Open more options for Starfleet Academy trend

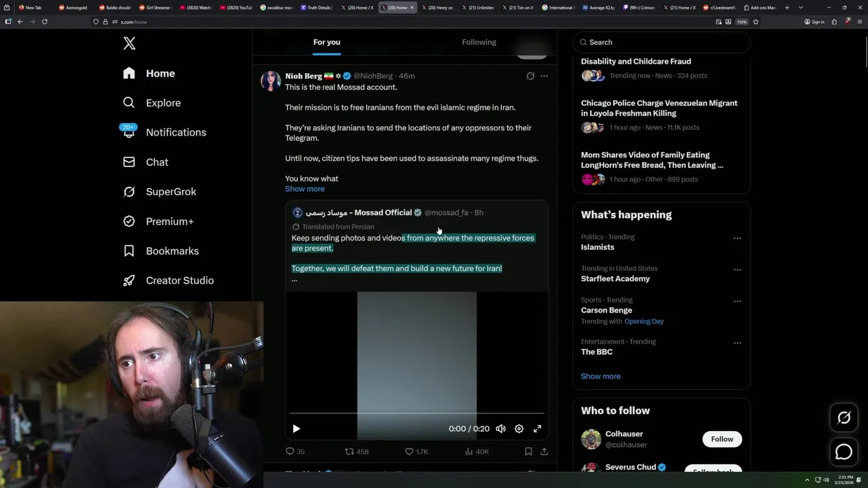point(737,270)
